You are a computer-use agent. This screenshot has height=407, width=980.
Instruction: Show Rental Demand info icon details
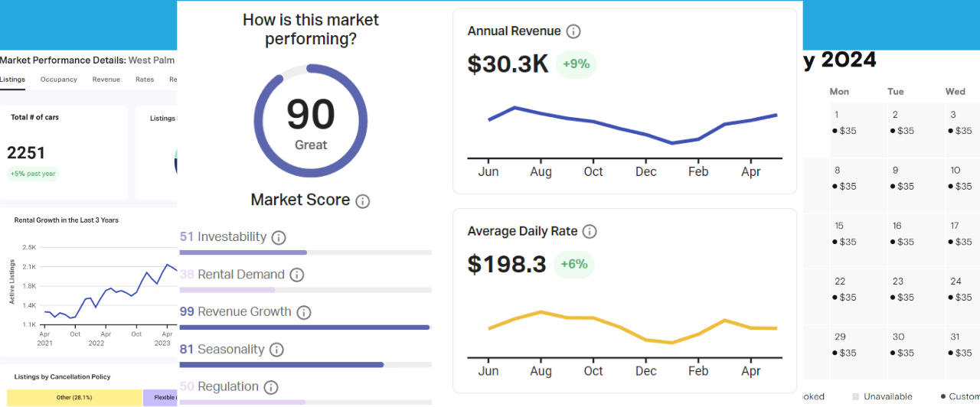(x=296, y=275)
